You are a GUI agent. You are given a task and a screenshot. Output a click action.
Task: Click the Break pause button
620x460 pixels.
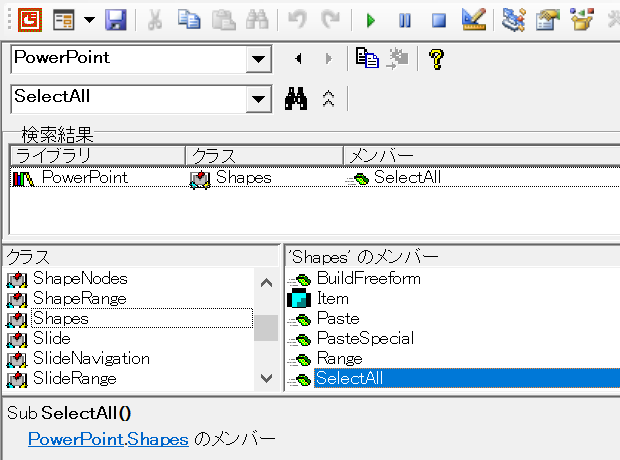[x=405, y=20]
